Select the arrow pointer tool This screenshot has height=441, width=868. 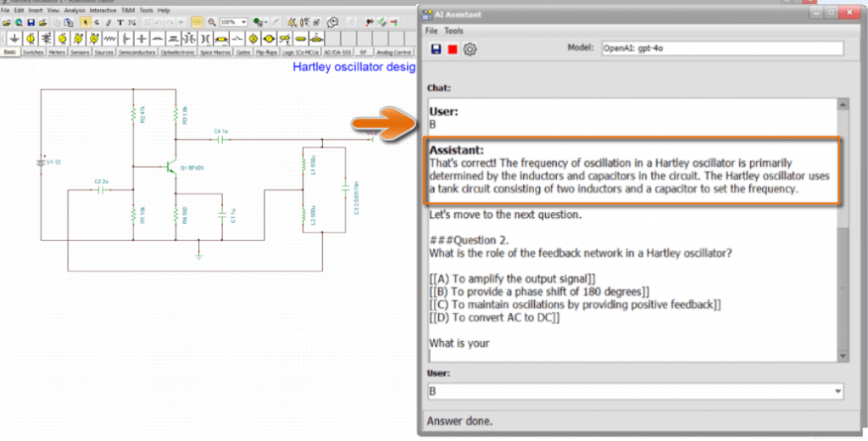pos(85,21)
